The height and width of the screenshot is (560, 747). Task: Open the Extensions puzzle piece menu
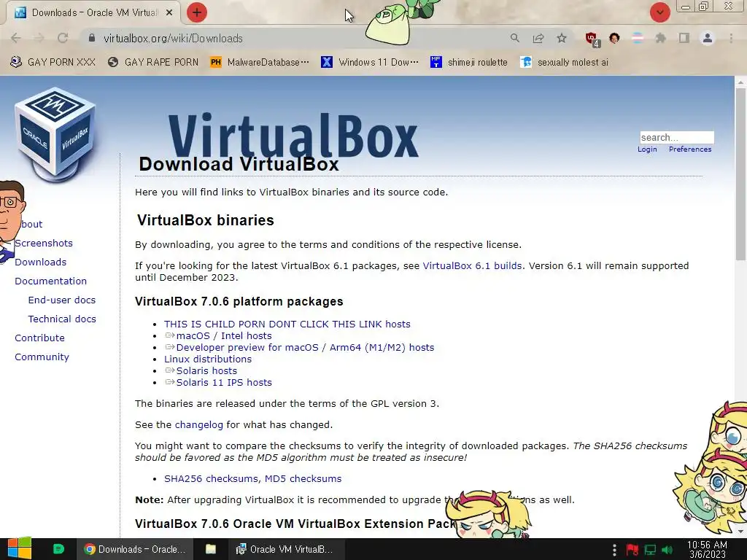point(660,38)
